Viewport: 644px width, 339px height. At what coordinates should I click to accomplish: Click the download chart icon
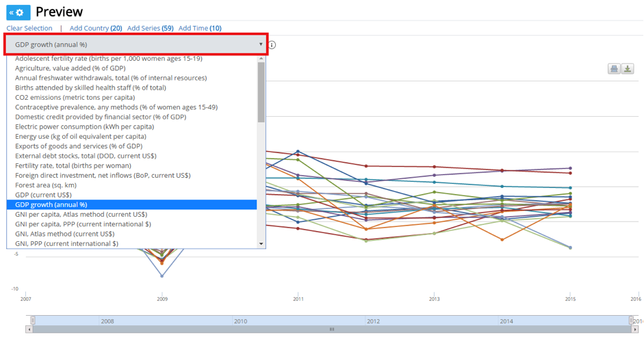(628, 69)
